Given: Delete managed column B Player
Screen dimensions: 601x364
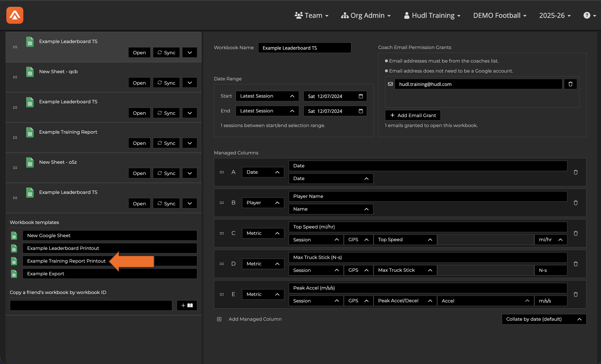Looking at the screenshot, I should 576,203.
